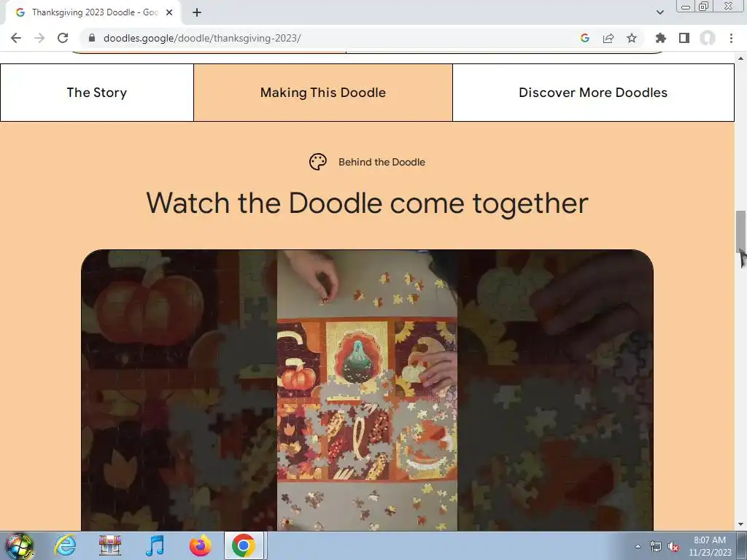The width and height of the screenshot is (747, 560).
Task: Expand the tab search dropdown arrow
Action: tap(659, 12)
